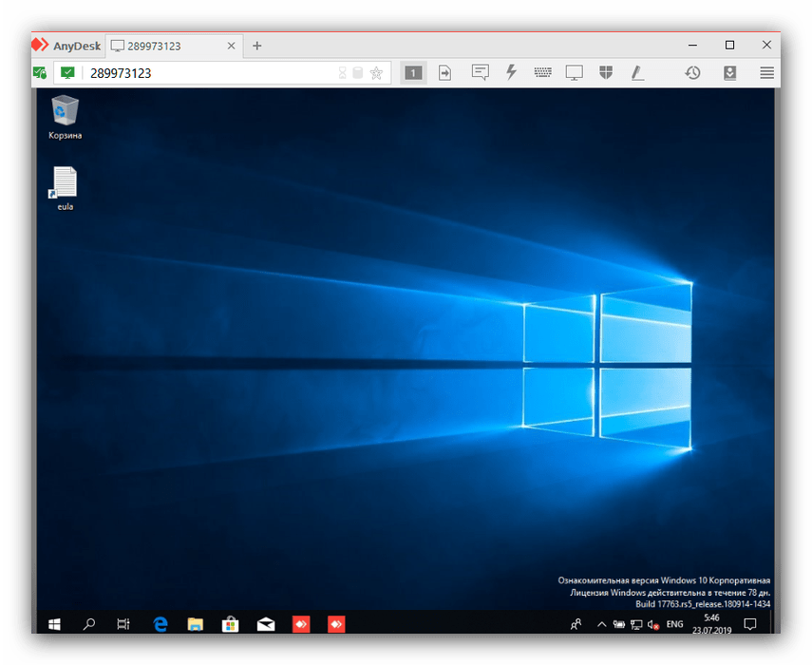The height and width of the screenshot is (665, 812).
Task: Open remote Windows Start menu
Action: click(53, 624)
